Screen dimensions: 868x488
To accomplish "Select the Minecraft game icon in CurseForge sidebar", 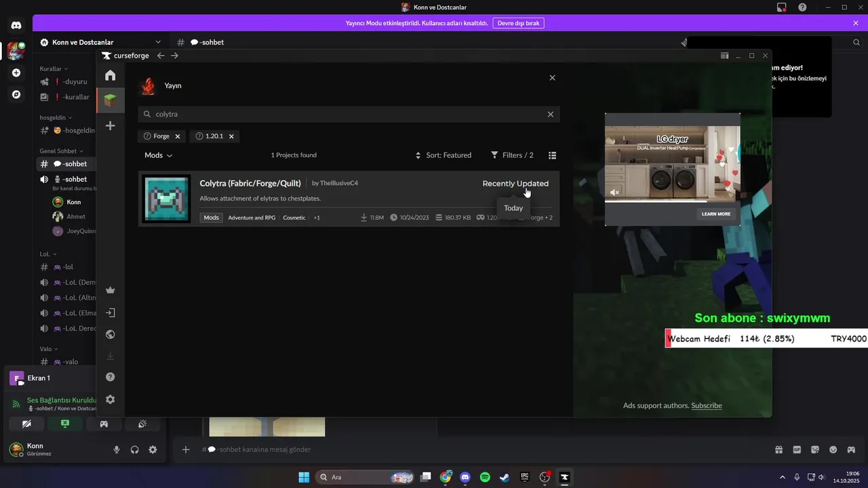I will [x=110, y=100].
